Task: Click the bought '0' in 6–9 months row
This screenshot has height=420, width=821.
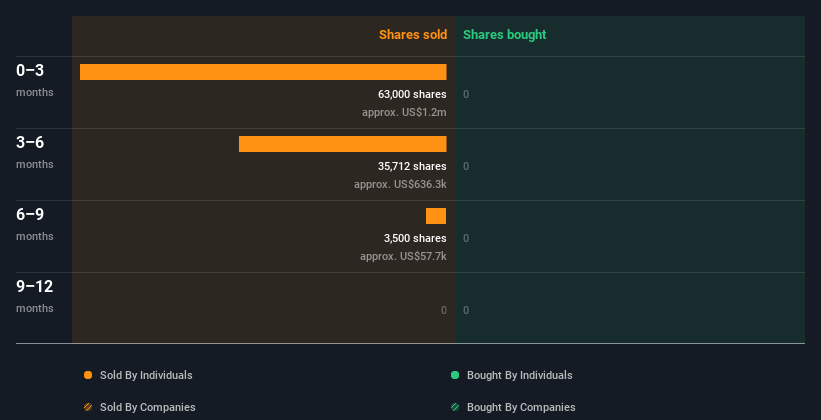Action: 466,238
